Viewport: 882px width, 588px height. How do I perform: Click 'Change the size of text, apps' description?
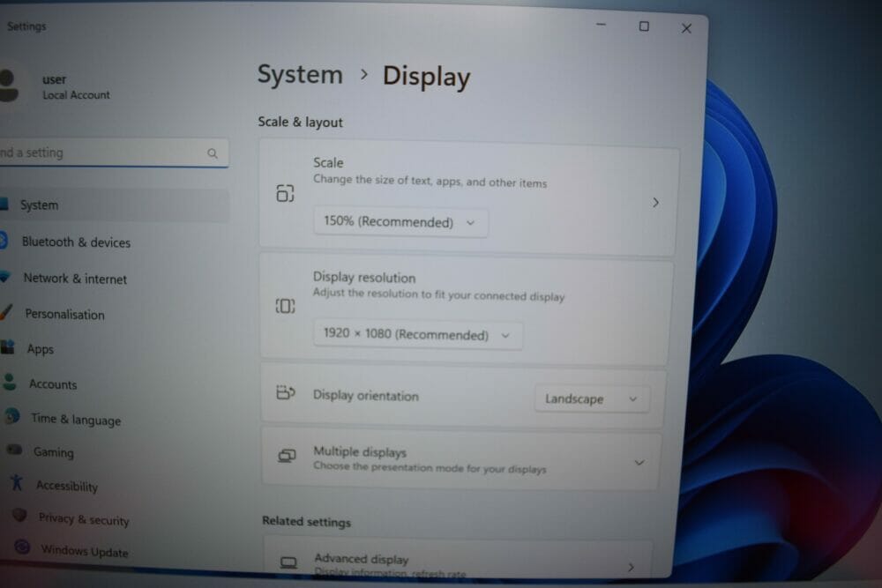coord(430,181)
